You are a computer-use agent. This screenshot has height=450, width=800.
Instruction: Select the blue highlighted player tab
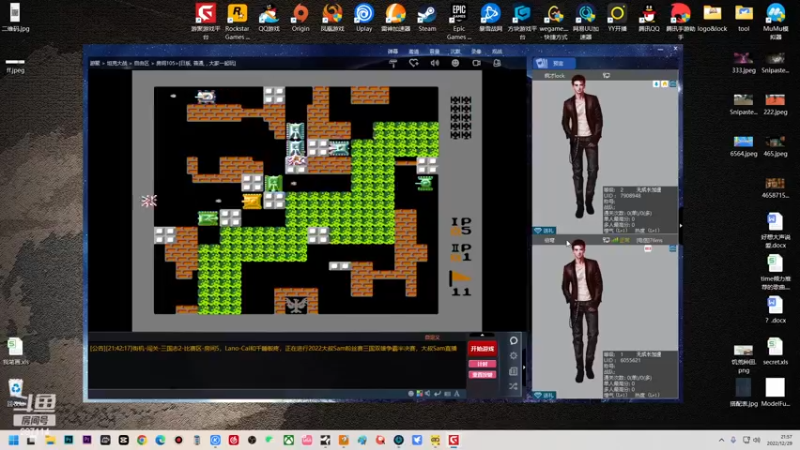click(554, 63)
